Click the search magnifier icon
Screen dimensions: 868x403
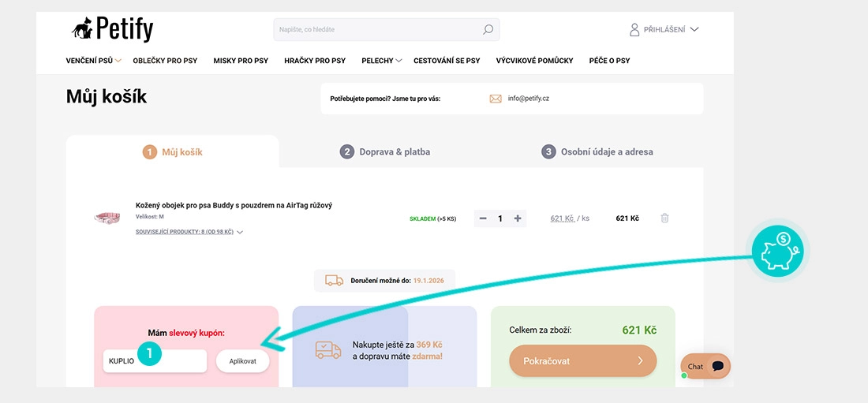(x=488, y=29)
